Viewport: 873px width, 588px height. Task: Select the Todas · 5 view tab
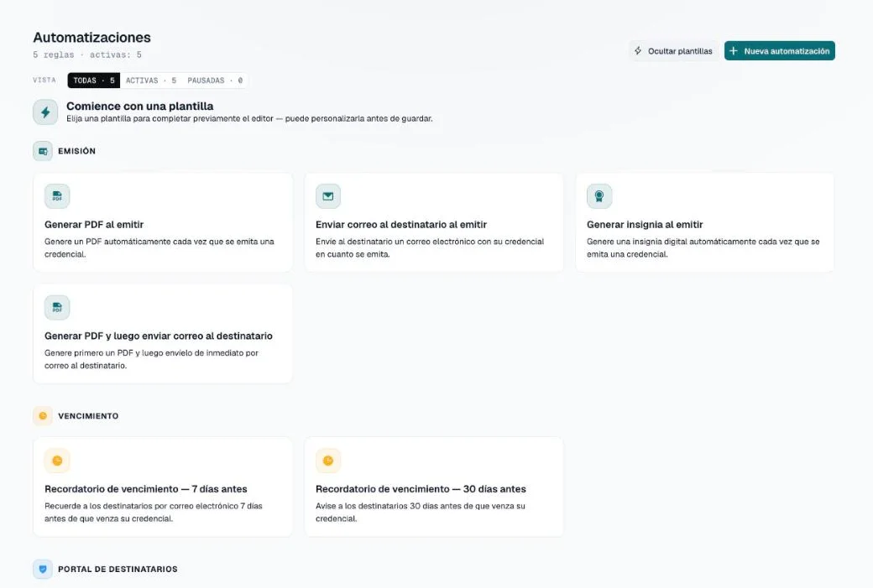click(93, 81)
